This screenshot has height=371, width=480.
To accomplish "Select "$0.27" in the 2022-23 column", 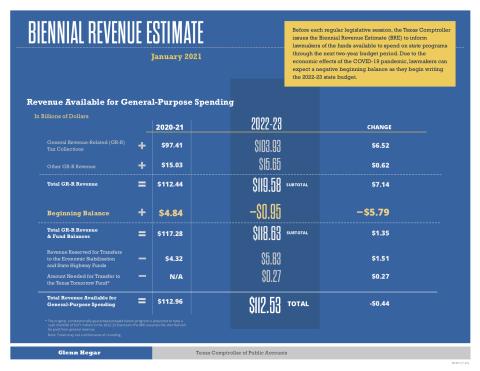I will (x=271, y=276).
